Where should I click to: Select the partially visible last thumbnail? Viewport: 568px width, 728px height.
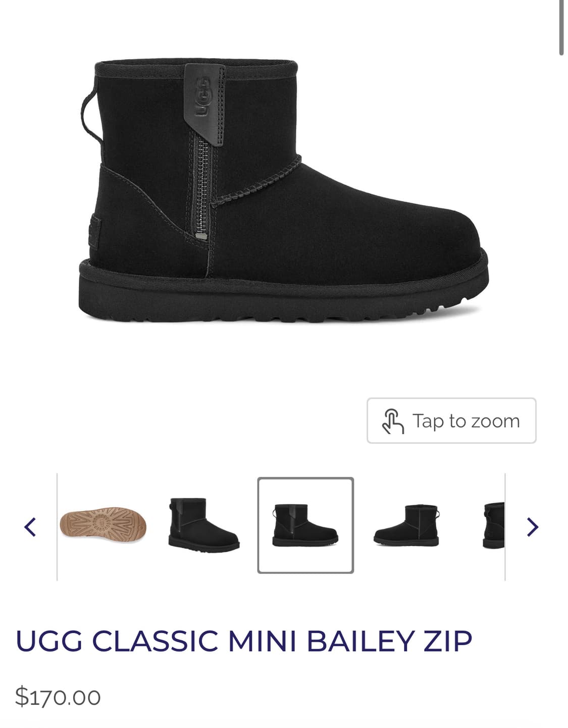point(494,525)
